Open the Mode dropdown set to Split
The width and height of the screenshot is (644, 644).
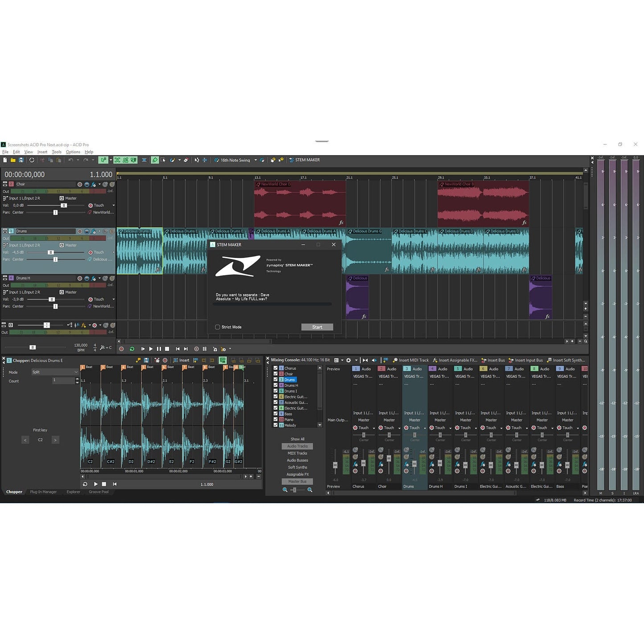[x=55, y=372]
